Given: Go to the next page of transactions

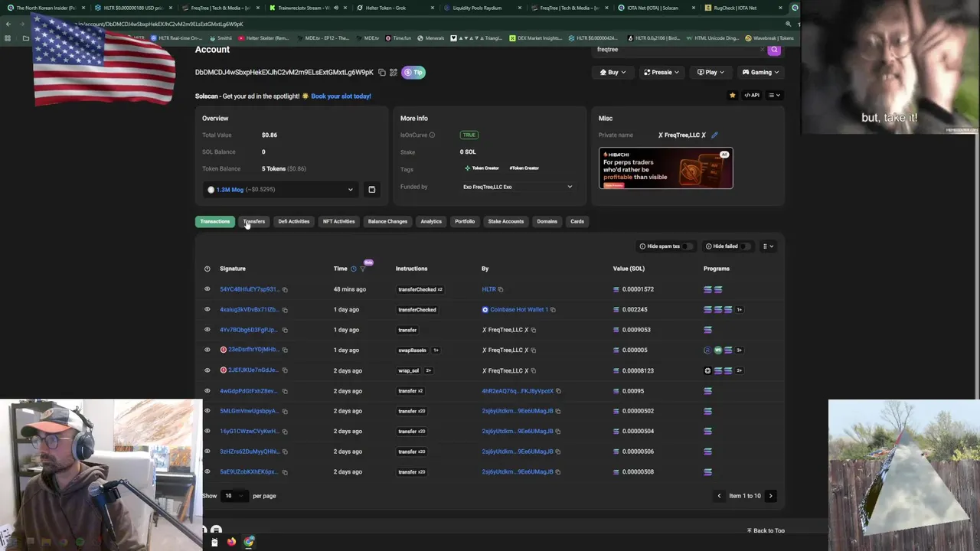Looking at the screenshot, I should (771, 496).
